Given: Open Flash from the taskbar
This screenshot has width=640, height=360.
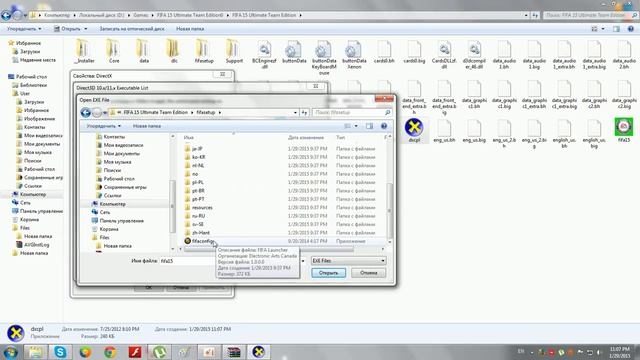Looking at the screenshot, I should click(135, 352).
